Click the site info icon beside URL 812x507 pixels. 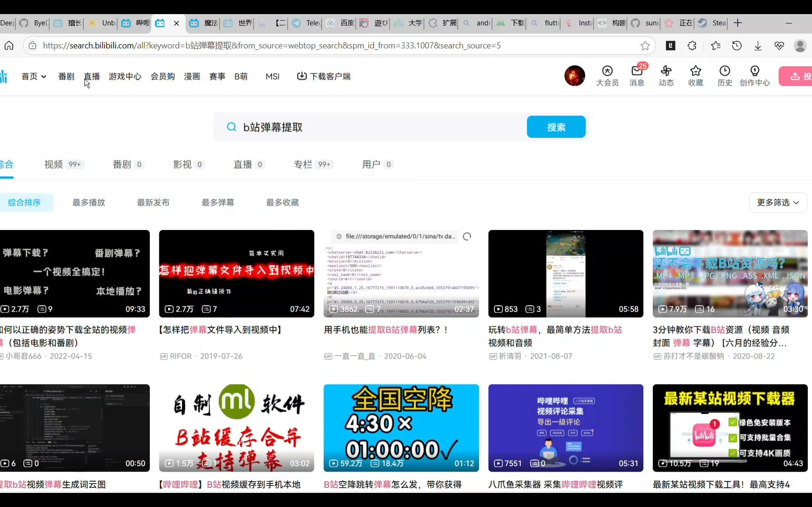(32, 46)
